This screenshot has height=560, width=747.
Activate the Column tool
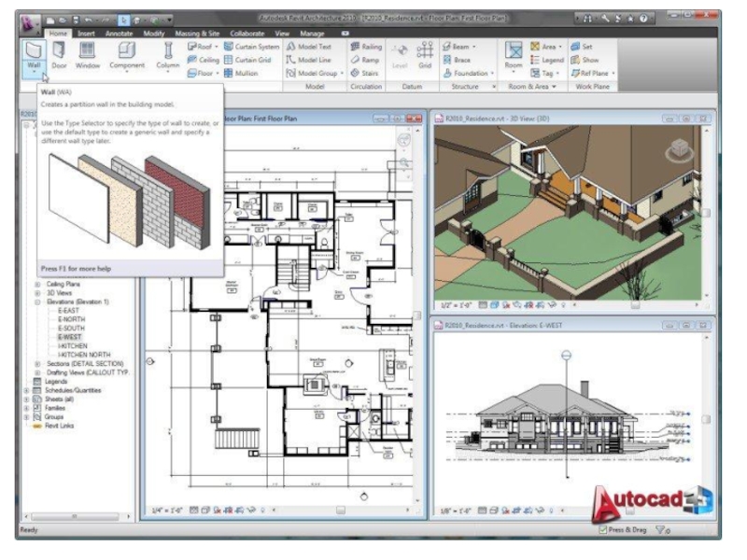pyautogui.click(x=168, y=57)
